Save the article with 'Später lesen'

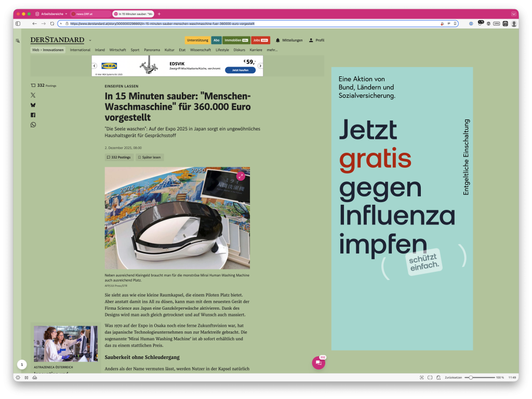click(x=149, y=157)
